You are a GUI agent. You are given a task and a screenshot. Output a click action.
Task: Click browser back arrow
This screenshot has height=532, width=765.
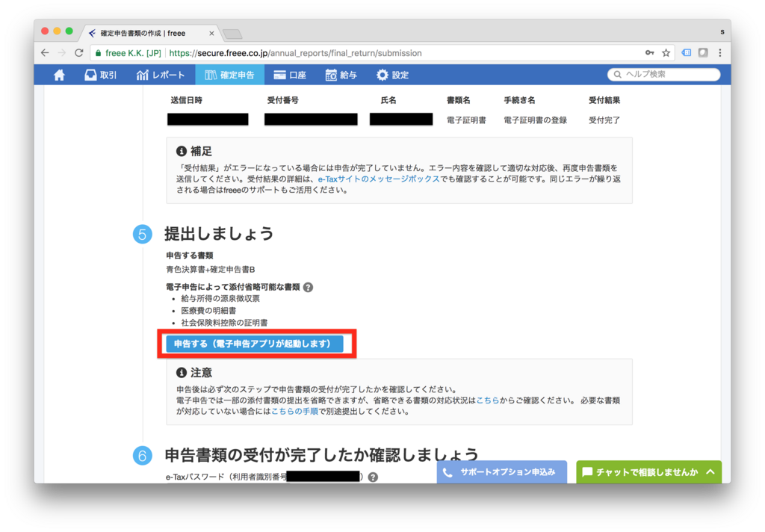click(x=45, y=53)
